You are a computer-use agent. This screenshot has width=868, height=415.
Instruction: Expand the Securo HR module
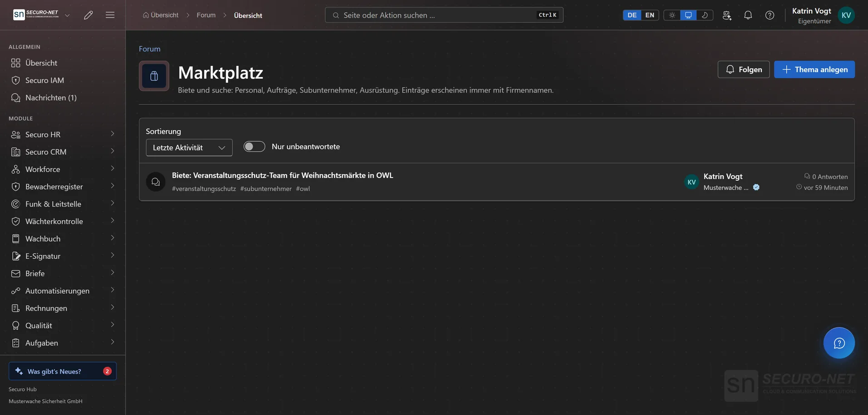tap(63, 134)
